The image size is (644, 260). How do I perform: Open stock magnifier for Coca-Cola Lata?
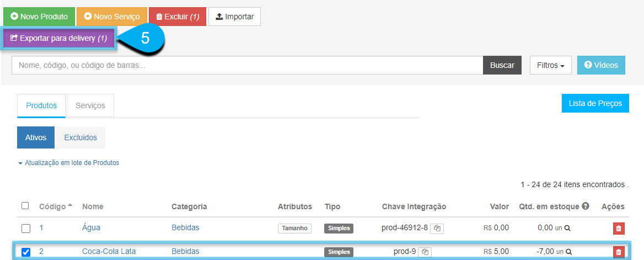(x=568, y=252)
